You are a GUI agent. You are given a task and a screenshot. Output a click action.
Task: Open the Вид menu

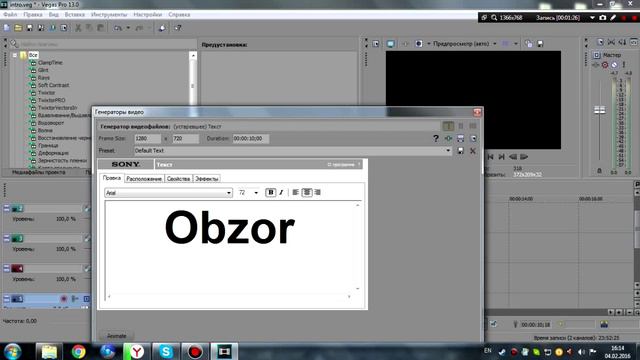point(53,15)
